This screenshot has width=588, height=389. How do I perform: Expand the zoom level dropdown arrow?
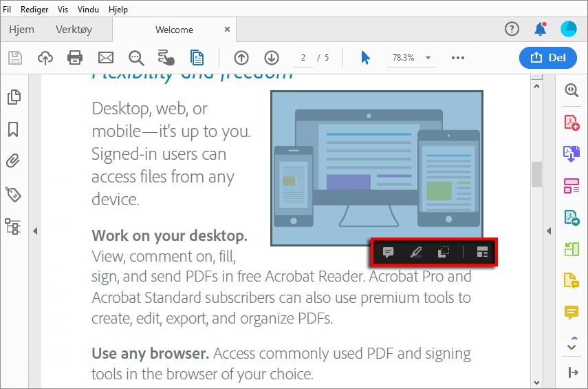coord(428,58)
